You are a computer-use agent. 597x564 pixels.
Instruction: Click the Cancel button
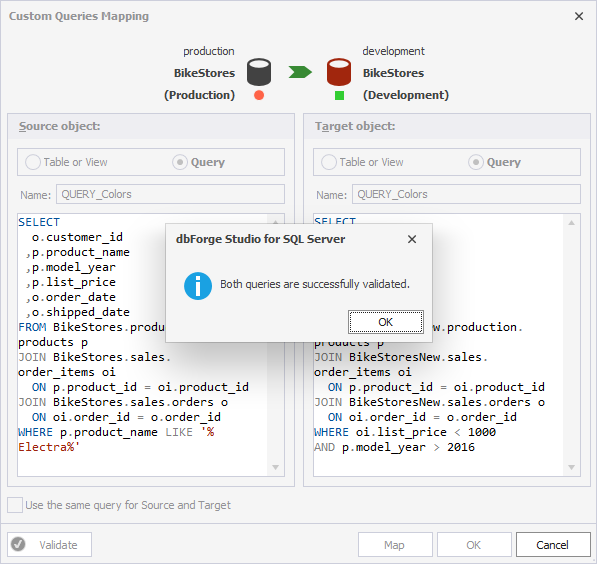point(553,545)
